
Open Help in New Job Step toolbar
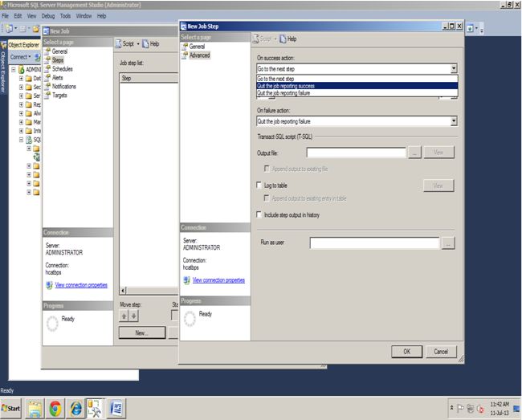tap(288, 39)
